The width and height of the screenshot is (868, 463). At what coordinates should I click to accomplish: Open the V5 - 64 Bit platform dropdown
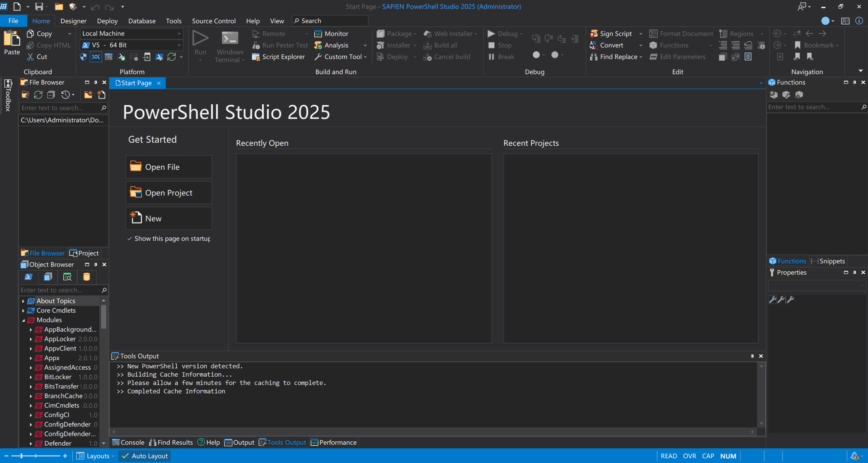pos(132,45)
